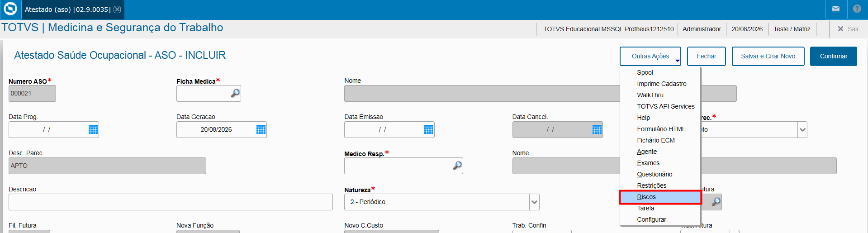The height and width of the screenshot is (233, 868).
Task: Click the Numero ASO field 000021
Action: tap(32, 94)
